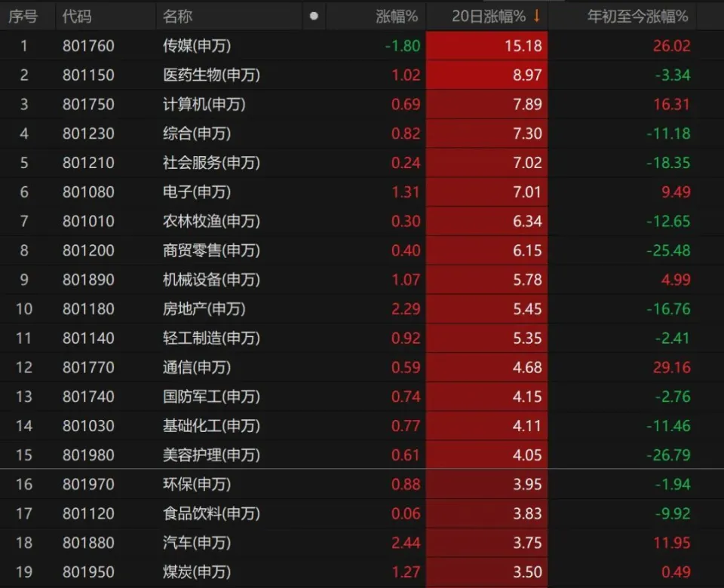Click the orange sort arrow beside 20日涨幅%
This screenshot has height=588, width=724.
click(537, 16)
